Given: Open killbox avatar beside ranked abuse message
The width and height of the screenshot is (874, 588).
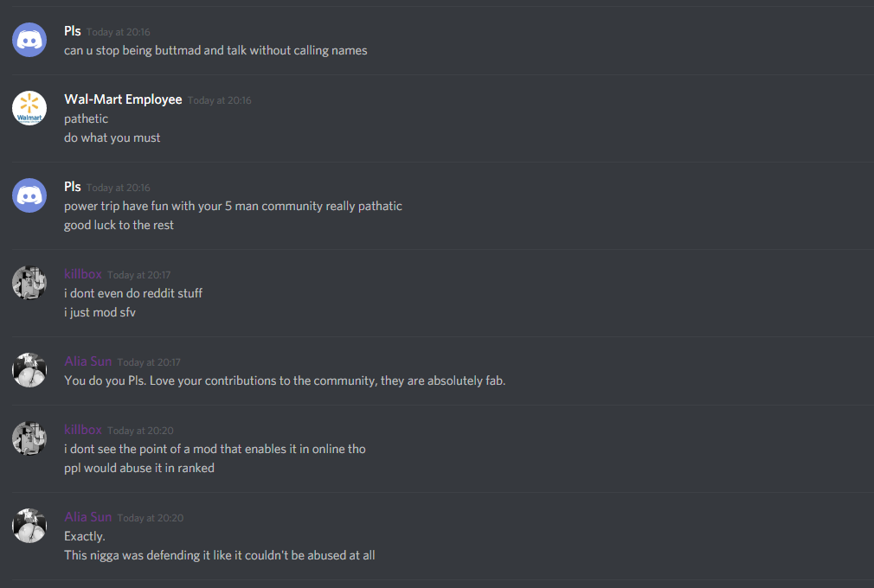Looking at the screenshot, I should coord(29,438).
